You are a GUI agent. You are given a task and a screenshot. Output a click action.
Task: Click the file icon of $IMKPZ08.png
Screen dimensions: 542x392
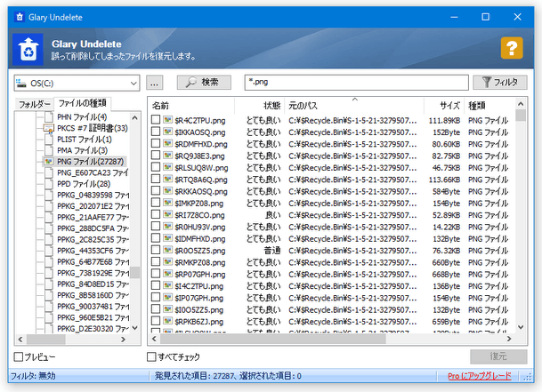[x=167, y=203]
